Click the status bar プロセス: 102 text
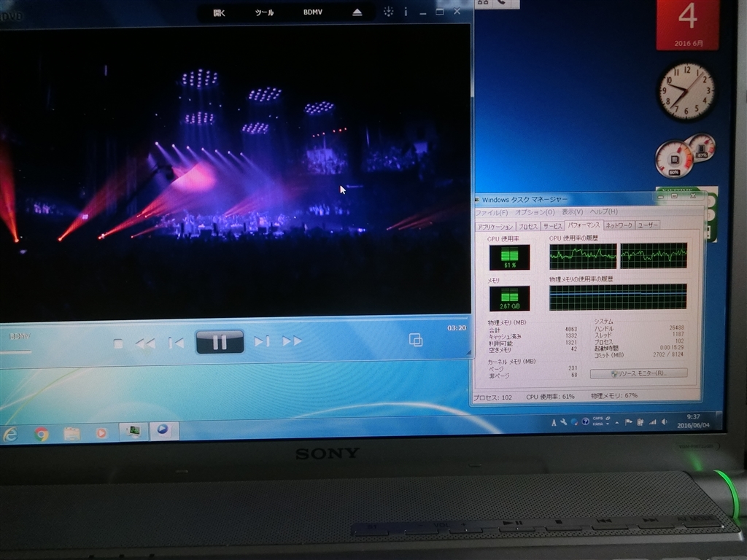 coord(492,397)
